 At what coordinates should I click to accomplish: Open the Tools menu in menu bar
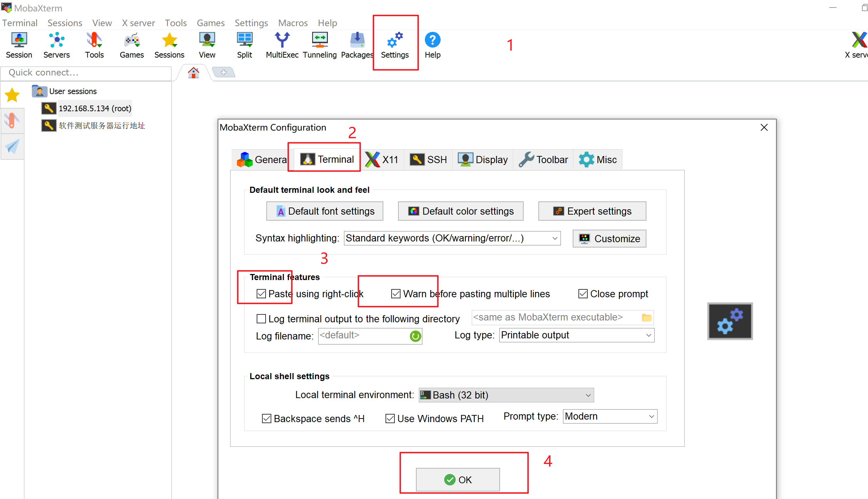coord(176,23)
